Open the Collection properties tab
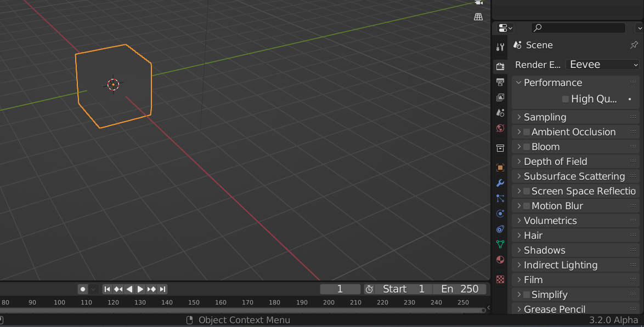644x327 pixels. [x=500, y=148]
